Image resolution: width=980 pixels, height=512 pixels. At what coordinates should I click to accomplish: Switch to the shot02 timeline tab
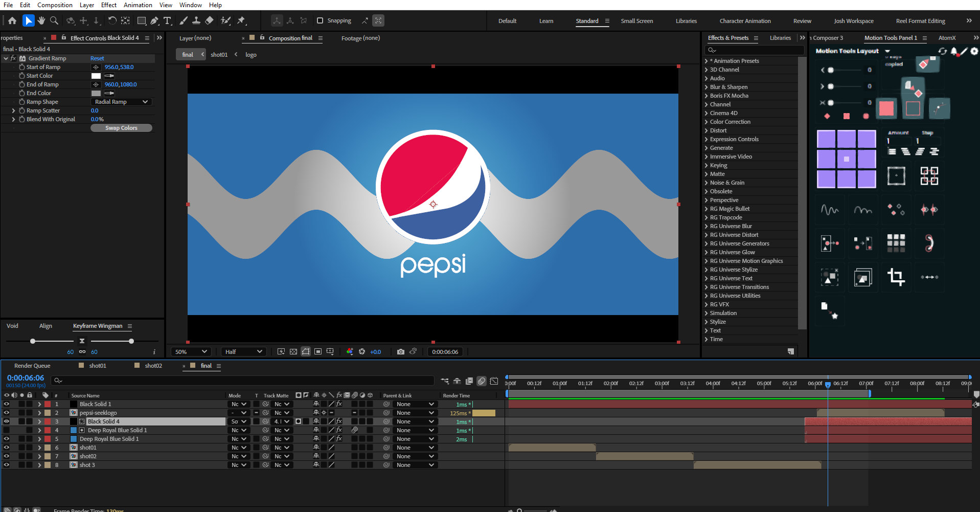coord(153,366)
